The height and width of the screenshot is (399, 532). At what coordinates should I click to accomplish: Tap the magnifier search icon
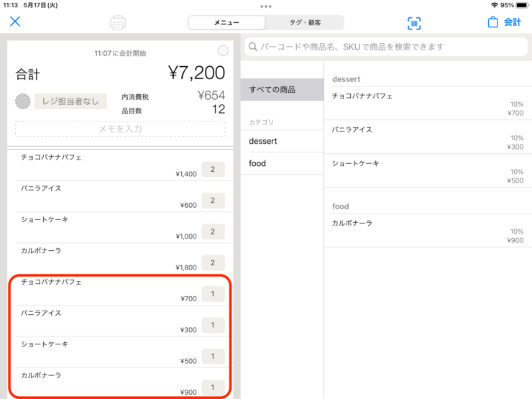pyautogui.click(x=253, y=47)
